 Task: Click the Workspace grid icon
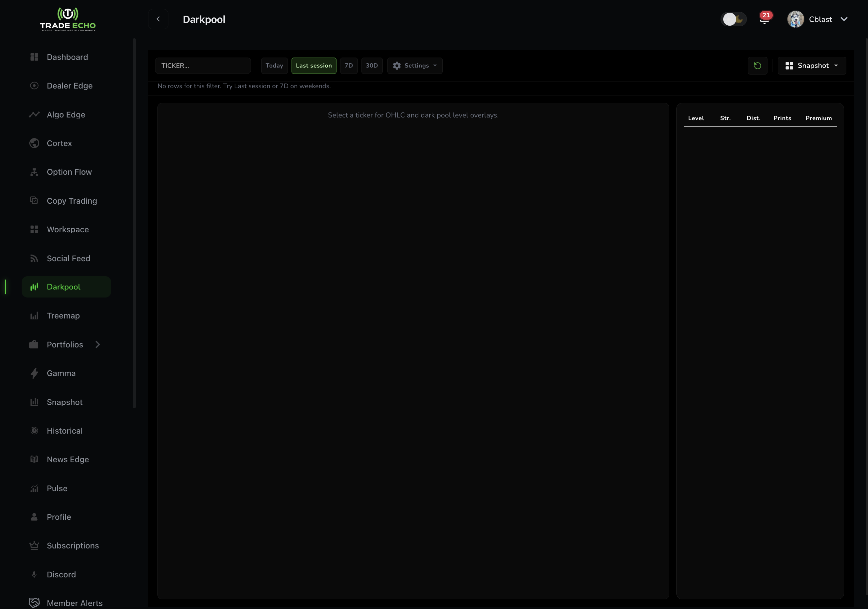click(x=34, y=230)
